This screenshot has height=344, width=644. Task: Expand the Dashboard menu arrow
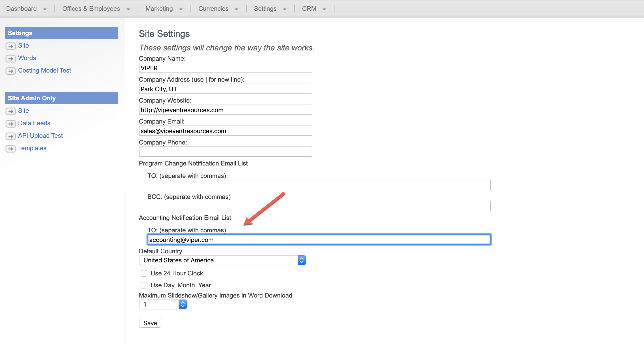[x=45, y=9]
